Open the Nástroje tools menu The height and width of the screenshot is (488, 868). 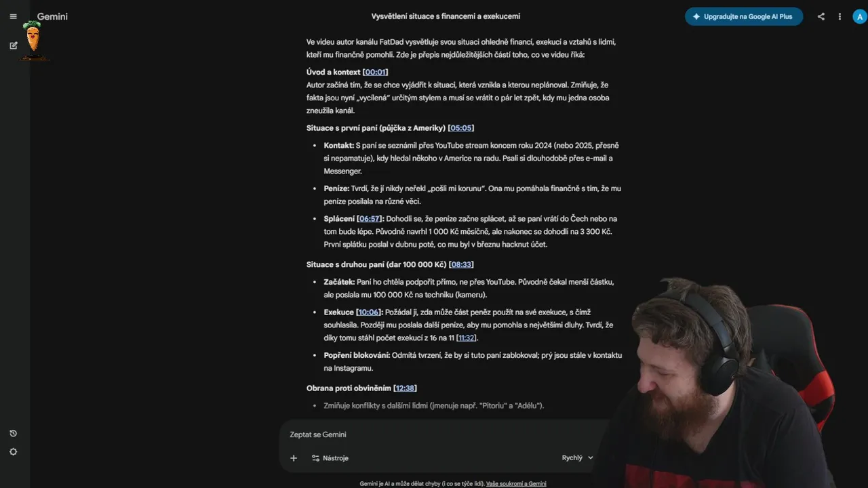pos(330,458)
